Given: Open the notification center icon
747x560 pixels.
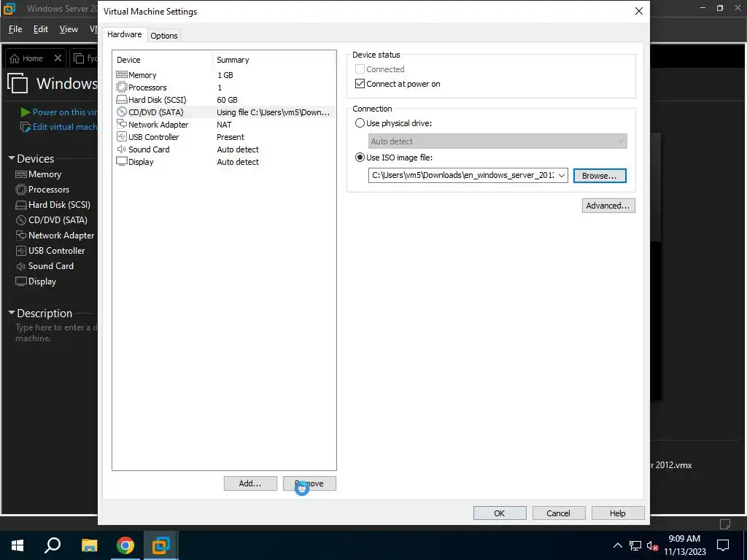Looking at the screenshot, I should point(723,545).
